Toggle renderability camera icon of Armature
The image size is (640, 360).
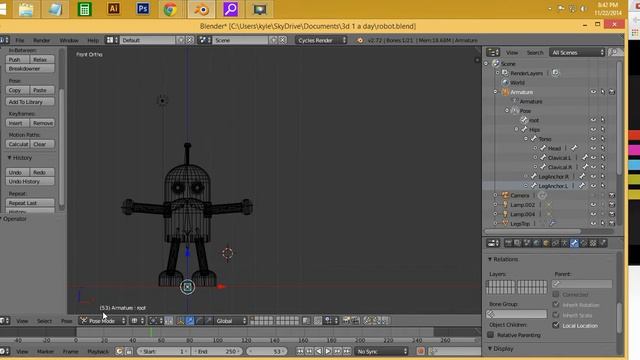click(611, 92)
